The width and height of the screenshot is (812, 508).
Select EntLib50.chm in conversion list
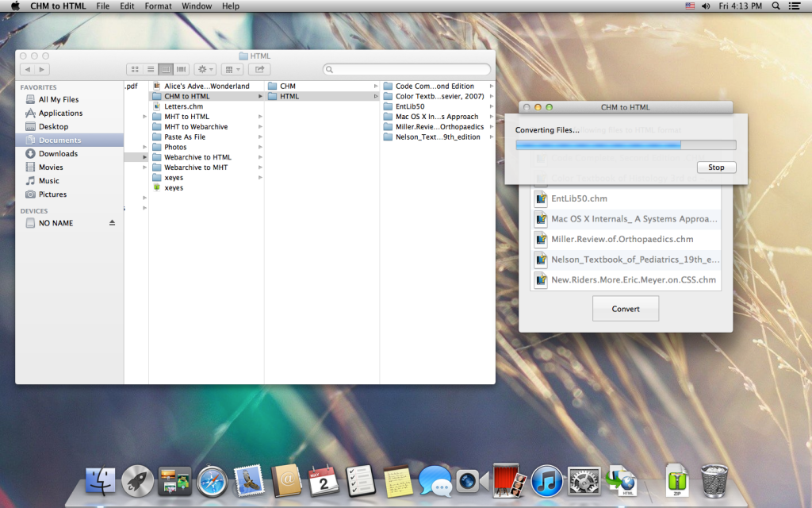(626, 198)
